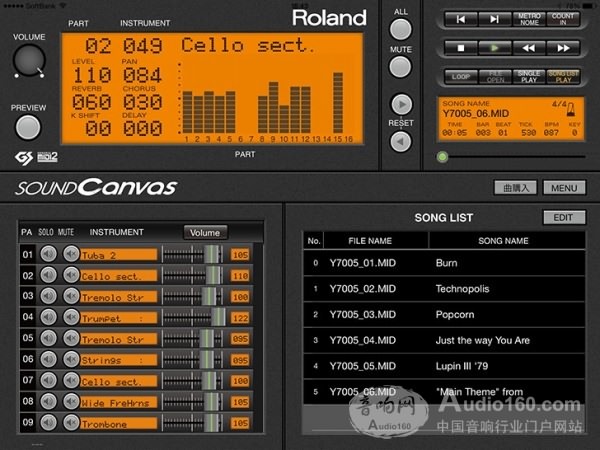Solo part 09 Trombone

tap(49, 422)
